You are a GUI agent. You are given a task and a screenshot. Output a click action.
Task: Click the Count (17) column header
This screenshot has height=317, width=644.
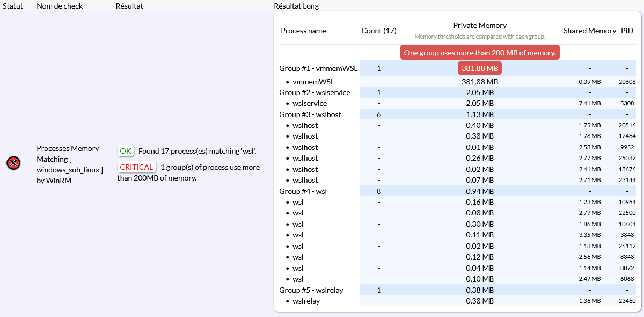pyautogui.click(x=379, y=31)
